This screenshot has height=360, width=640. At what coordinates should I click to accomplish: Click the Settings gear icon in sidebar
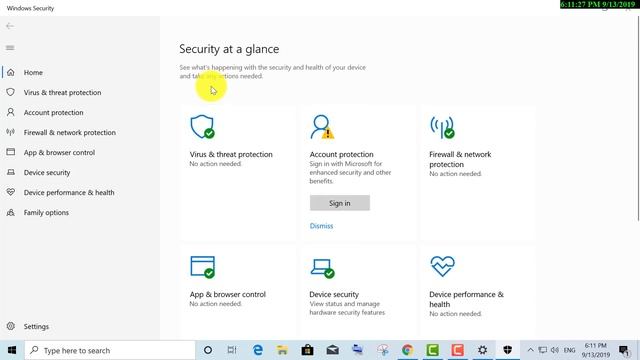(x=11, y=326)
